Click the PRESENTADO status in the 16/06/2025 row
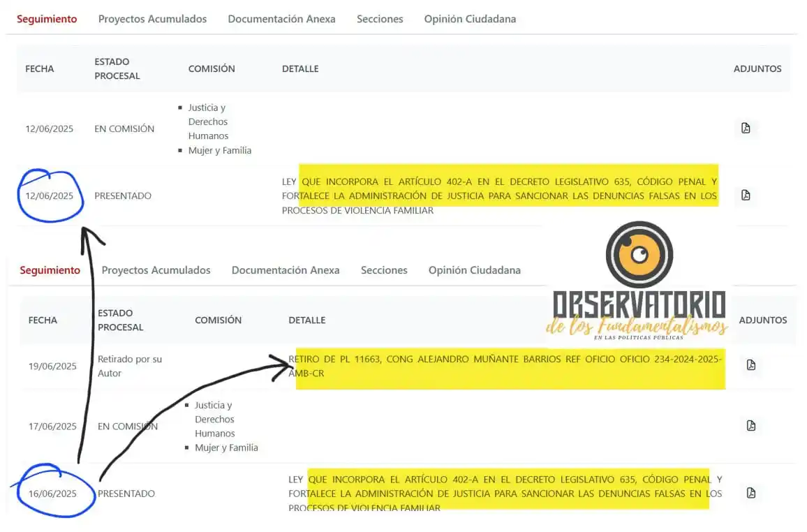807x532 pixels. 126,494
